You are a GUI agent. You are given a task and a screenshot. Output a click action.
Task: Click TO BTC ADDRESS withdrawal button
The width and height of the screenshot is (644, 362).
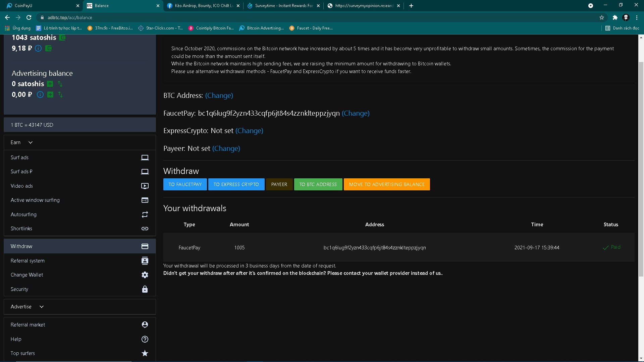point(318,184)
